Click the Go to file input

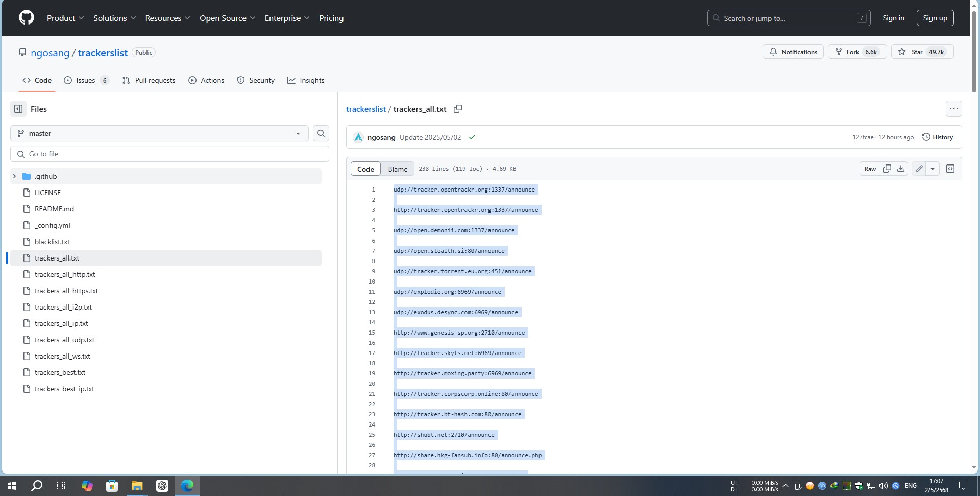coord(169,154)
